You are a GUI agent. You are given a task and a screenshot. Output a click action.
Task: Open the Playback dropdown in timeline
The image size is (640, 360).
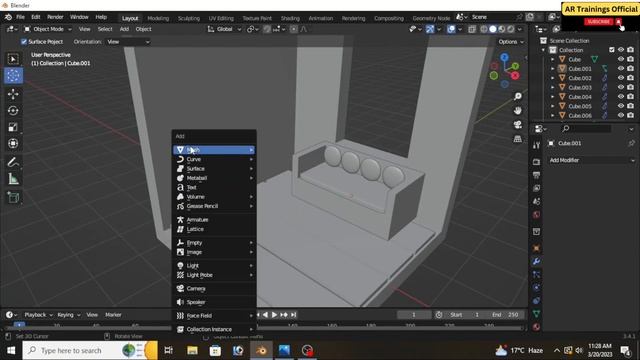tap(38, 315)
